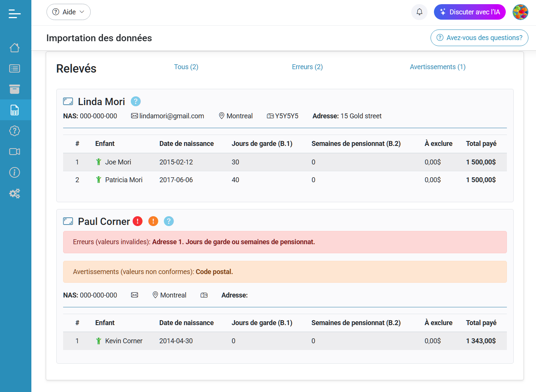The width and height of the screenshot is (536, 392).
Task: Click the Discuter avec l'IA button
Action: tap(469, 12)
